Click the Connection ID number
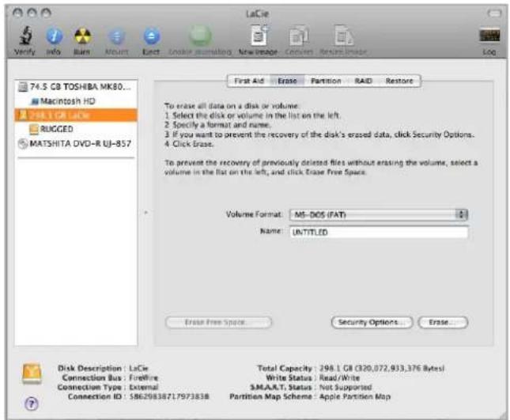510x420 pixels. click(168, 396)
